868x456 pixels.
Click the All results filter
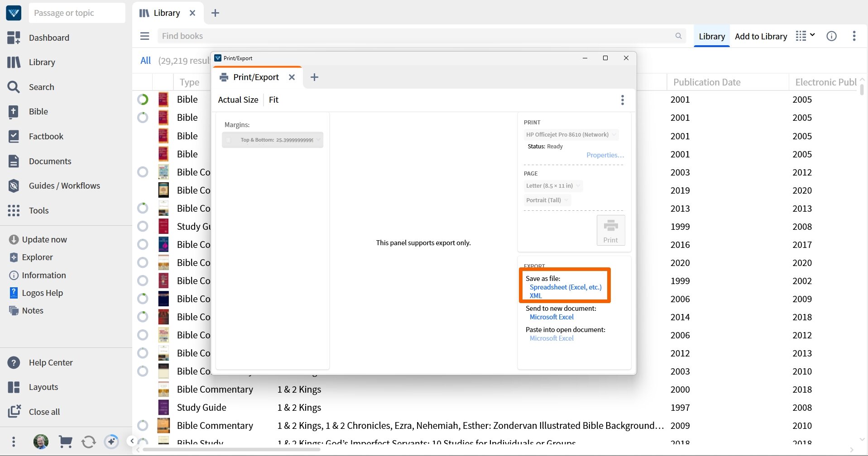pyautogui.click(x=145, y=61)
